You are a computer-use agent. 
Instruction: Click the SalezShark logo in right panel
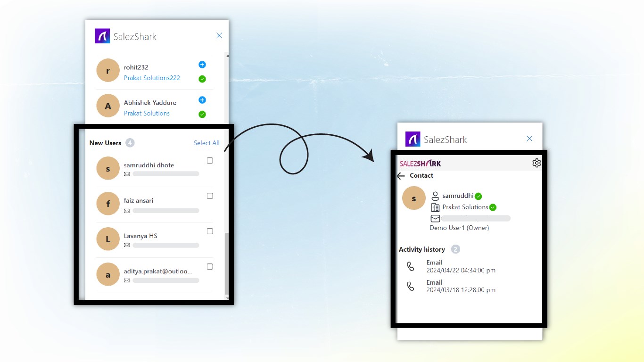point(413,139)
